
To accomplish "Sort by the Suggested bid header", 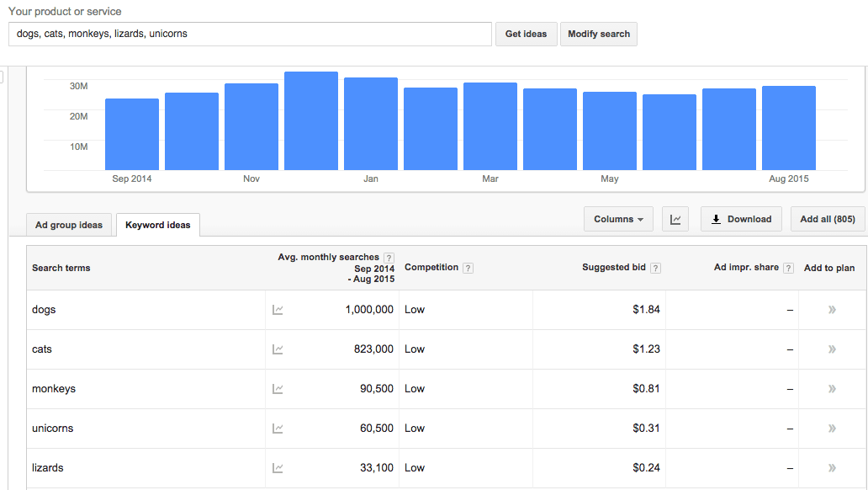I will coord(614,267).
